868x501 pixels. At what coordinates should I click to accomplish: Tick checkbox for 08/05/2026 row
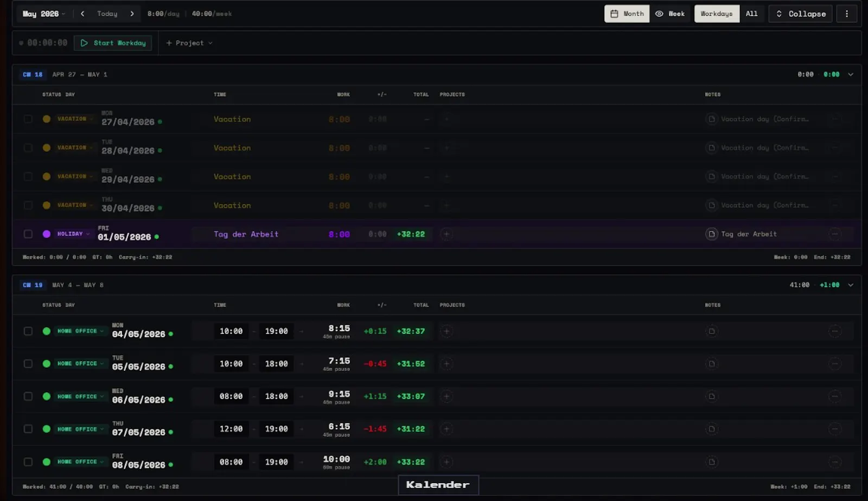(28, 462)
